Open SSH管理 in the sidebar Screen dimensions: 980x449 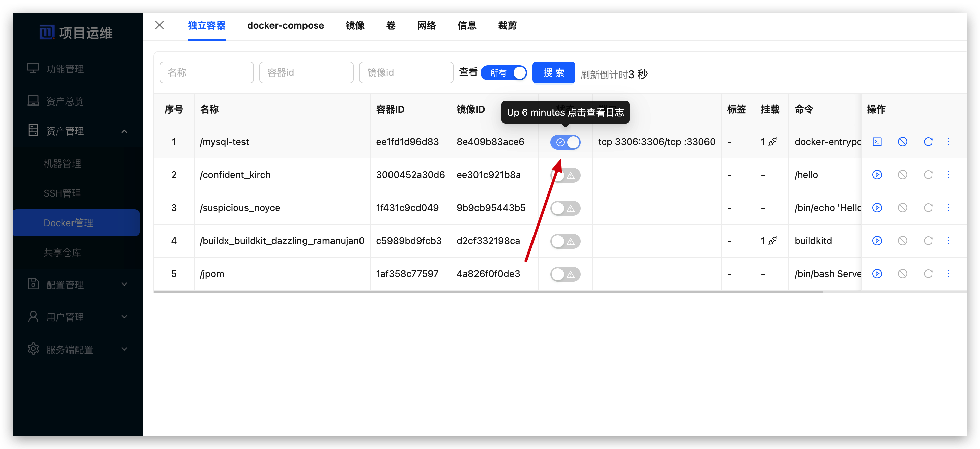tap(62, 193)
